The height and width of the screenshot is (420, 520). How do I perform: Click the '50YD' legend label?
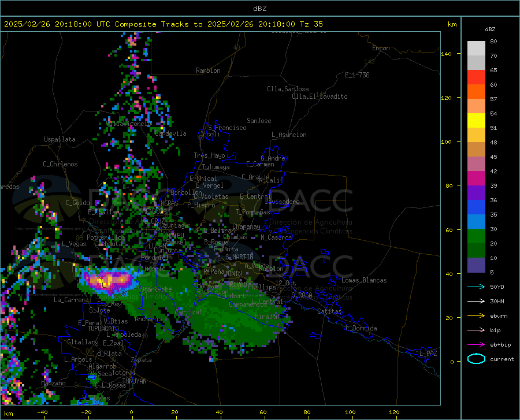tap(497, 287)
